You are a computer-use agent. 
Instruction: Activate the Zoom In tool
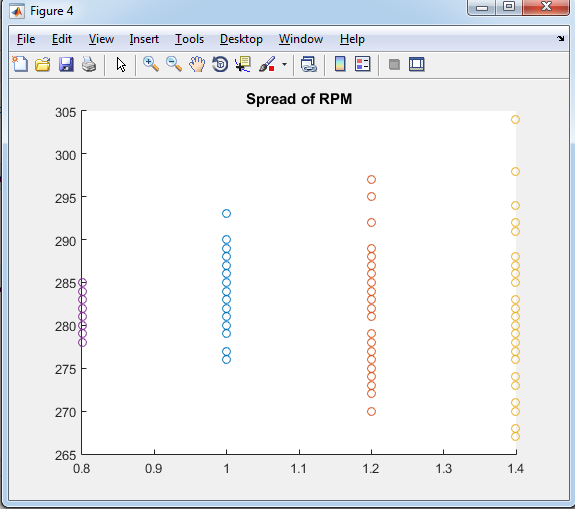coord(151,64)
